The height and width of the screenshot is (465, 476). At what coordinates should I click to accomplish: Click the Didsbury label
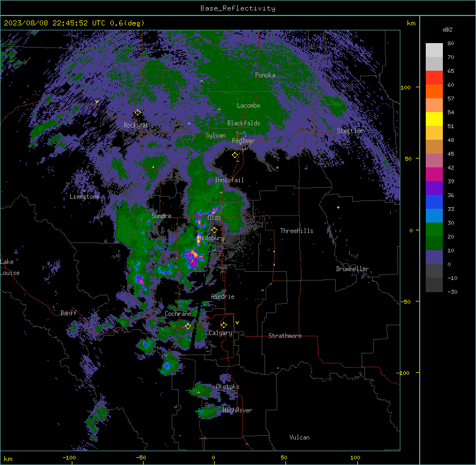pos(211,238)
